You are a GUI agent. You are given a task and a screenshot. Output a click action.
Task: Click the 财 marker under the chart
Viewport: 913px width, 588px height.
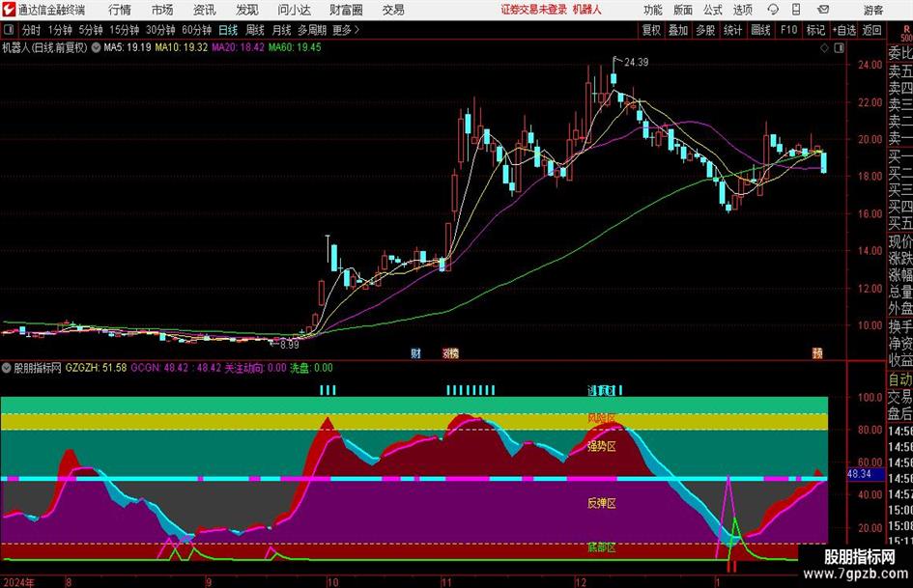(x=415, y=352)
